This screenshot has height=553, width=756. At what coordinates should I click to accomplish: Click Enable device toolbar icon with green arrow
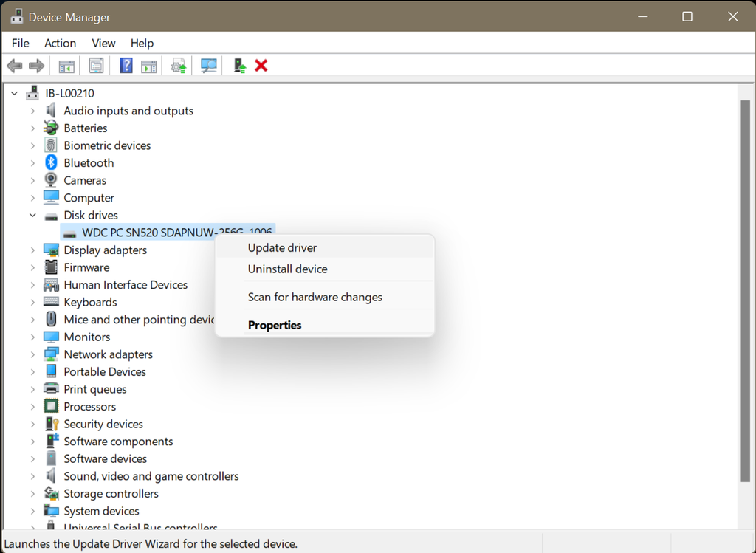(240, 66)
